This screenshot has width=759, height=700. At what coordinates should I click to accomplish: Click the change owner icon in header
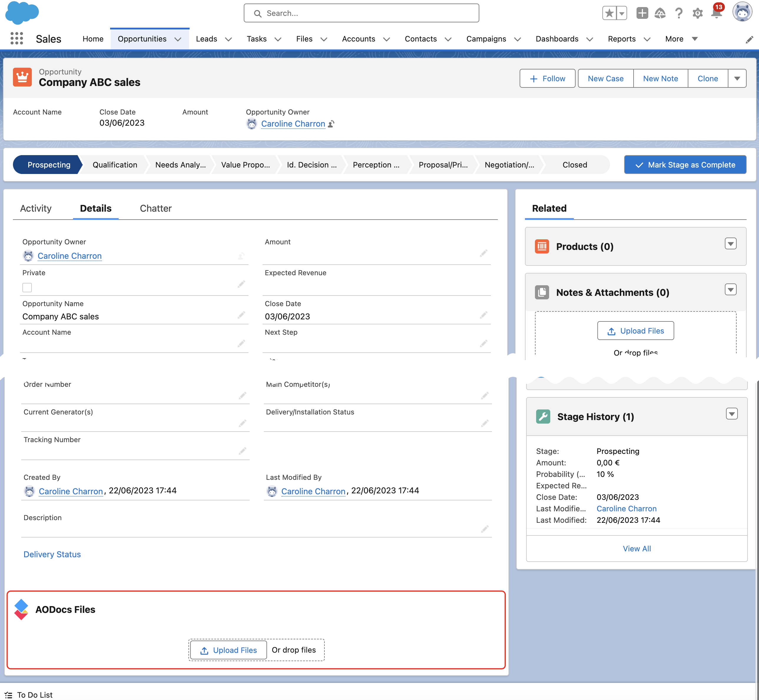pos(331,124)
